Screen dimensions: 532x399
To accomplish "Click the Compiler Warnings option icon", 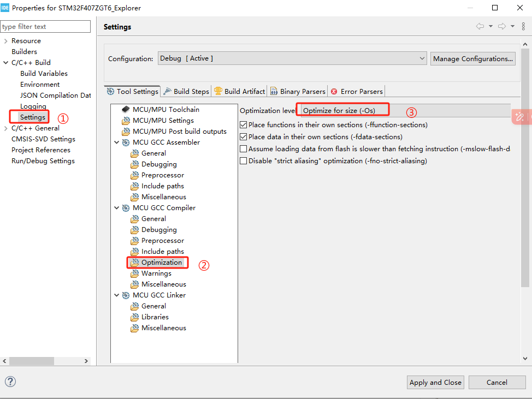I will (135, 273).
